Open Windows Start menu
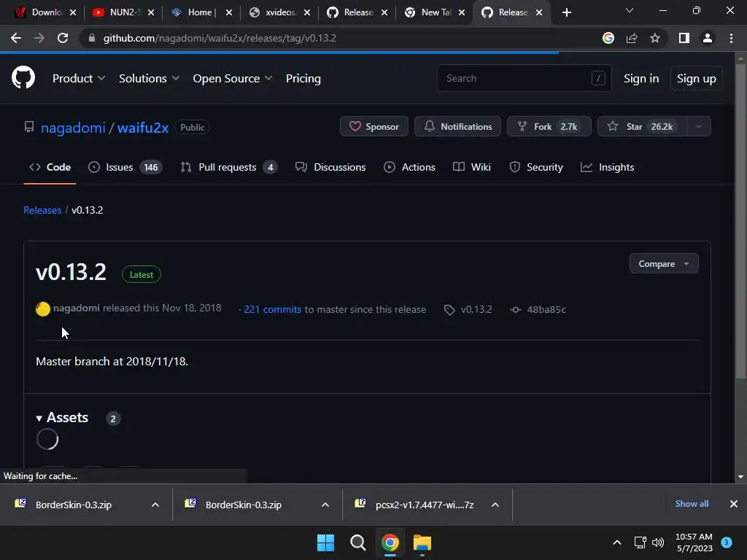 pos(326,542)
